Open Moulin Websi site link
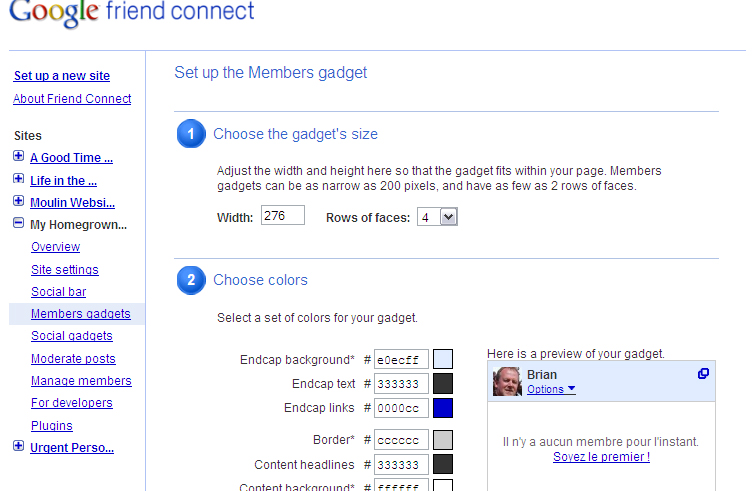Image resolution: width=754 pixels, height=491 pixels. point(72,203)
